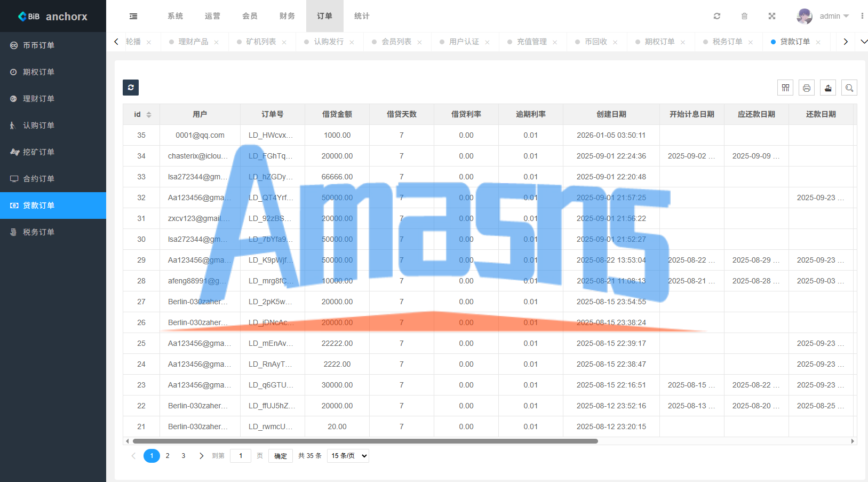Open the column filter grid icon
Image resolution: width=868 pixels, height=482 pixels.
coord(785,88)
